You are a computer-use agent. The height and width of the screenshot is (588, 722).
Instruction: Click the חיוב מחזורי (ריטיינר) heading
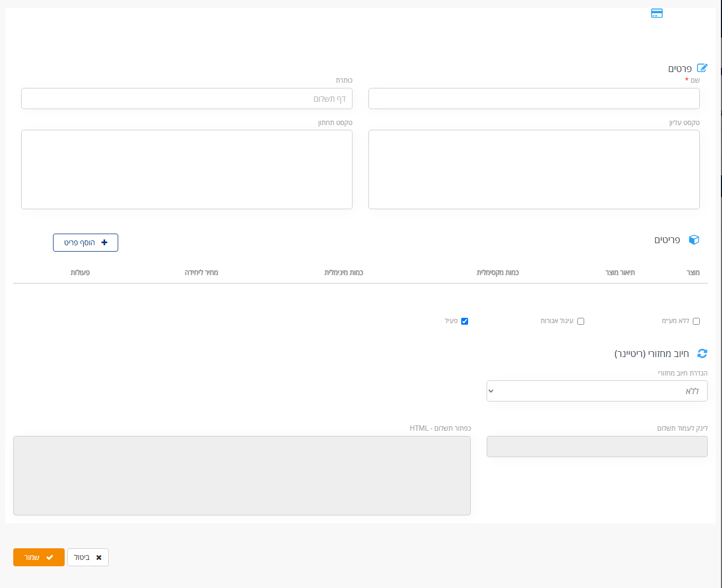(x=651, y=353)
